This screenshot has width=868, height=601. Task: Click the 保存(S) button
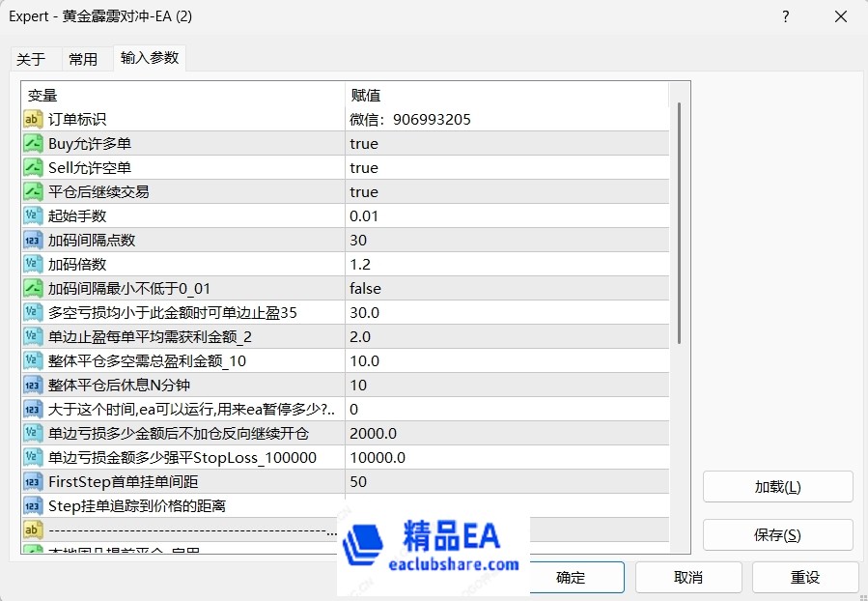tap(777, 535)
